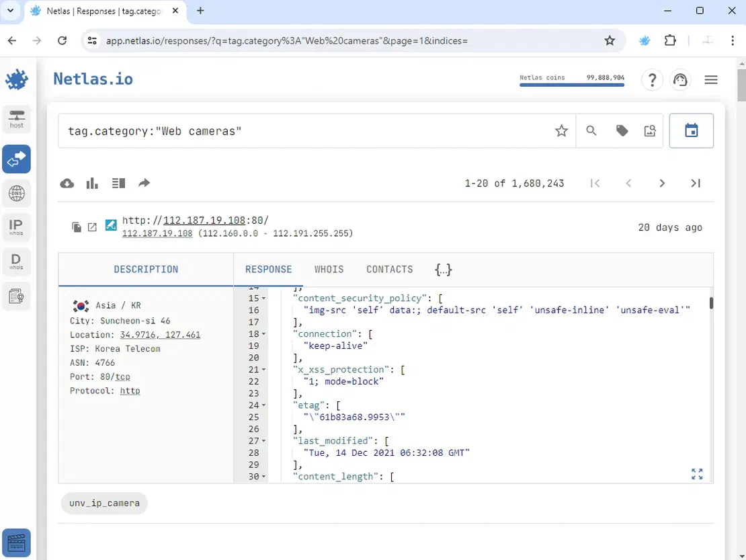Collapse the content_security_policy JSON node
This screenshot has width=746, height=560.
click(264, 298)
